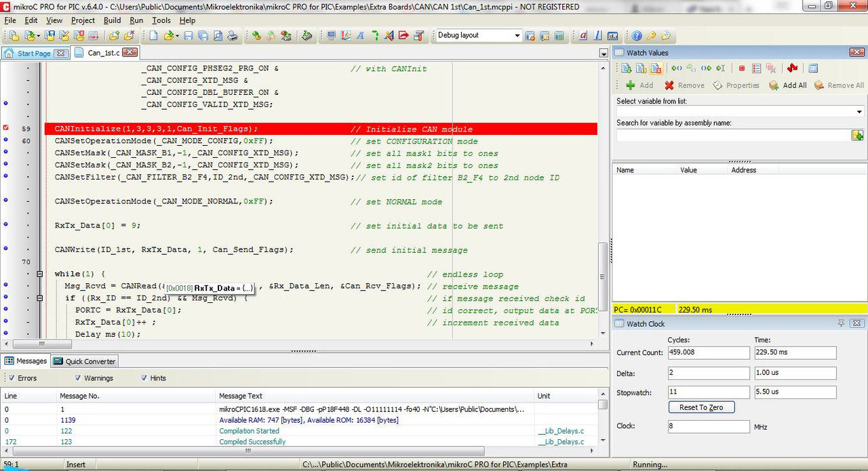Screen dimensions: 868x471
Task: Click the Print Preview icon
Action: coord(218,35)
